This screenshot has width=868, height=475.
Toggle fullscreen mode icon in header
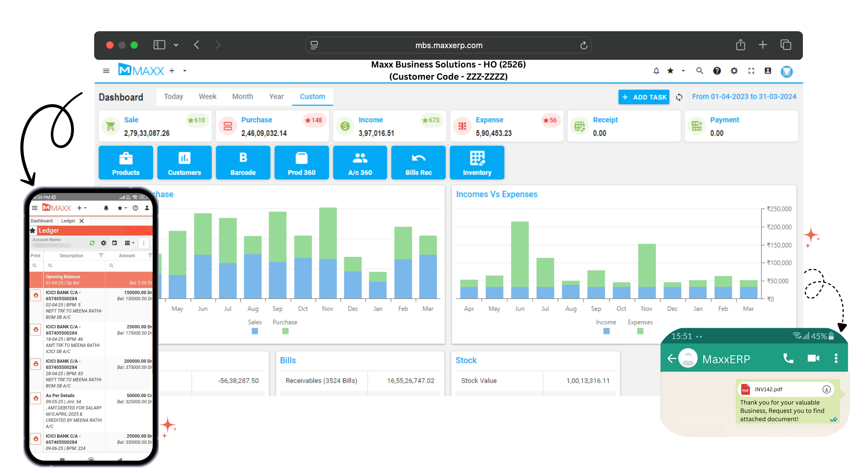(x=751, y=71)
